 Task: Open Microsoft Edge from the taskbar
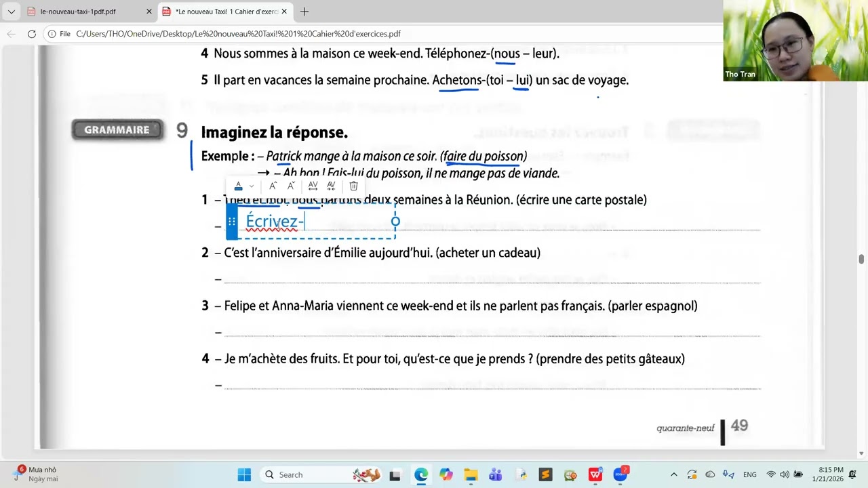point(421,474)
